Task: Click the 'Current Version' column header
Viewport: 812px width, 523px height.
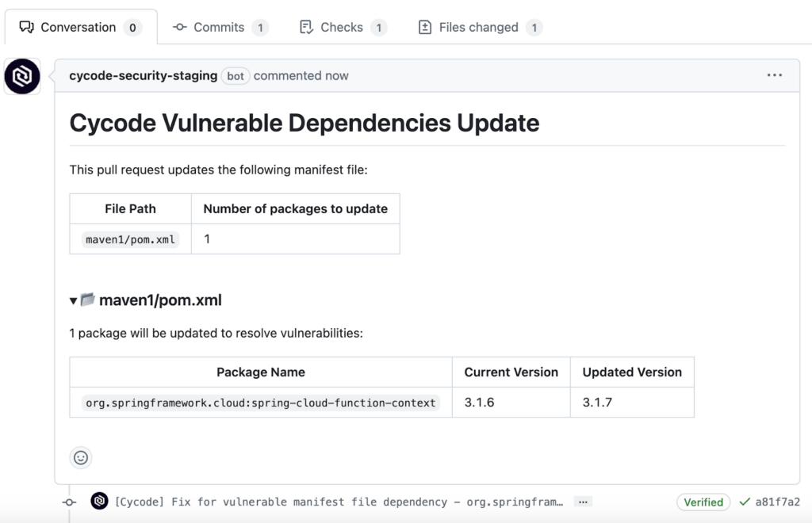Action: pos(511,372)
